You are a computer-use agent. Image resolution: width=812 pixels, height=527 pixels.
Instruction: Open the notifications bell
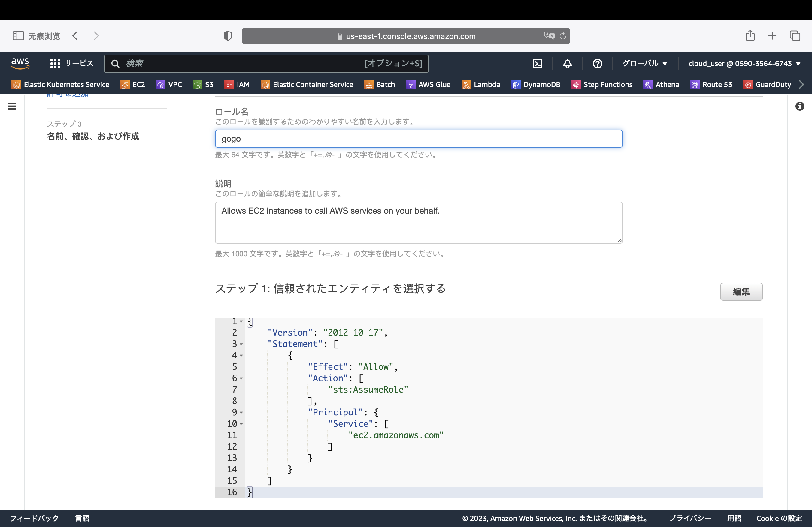567,63
